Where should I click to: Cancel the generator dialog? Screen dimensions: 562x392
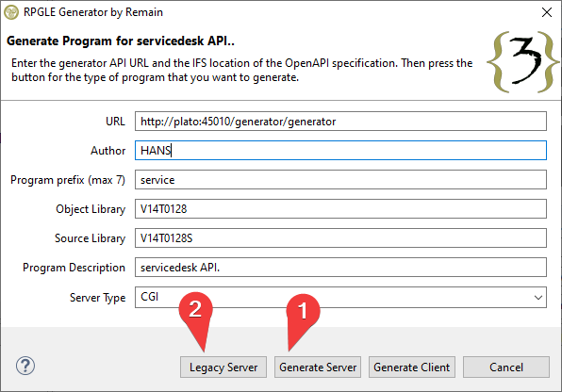(506, 367)
